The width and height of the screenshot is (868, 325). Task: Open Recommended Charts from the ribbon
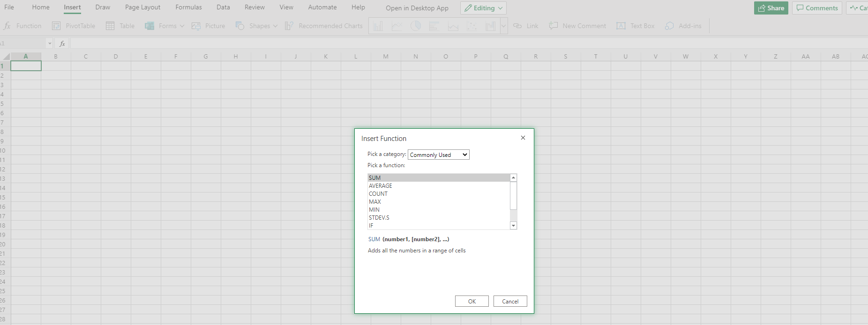click(x=289, y=26)
